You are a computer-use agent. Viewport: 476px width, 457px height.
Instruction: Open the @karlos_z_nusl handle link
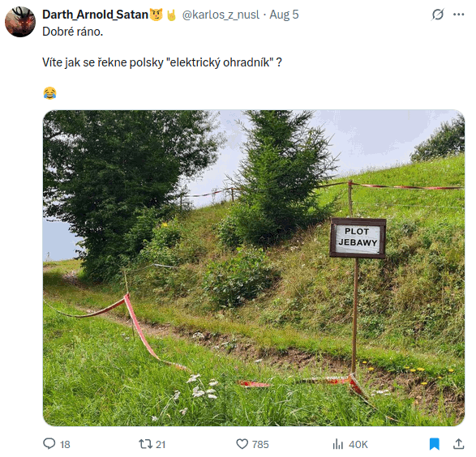pos(221,15)
